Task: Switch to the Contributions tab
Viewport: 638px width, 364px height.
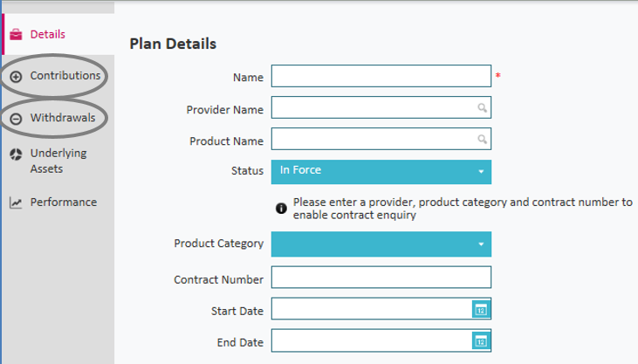Action: point(65,76)
